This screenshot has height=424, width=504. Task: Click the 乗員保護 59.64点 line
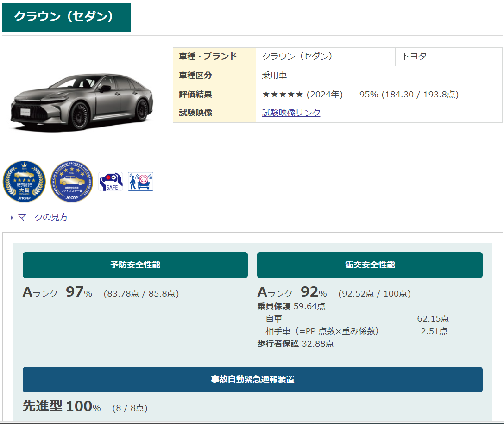291,306
